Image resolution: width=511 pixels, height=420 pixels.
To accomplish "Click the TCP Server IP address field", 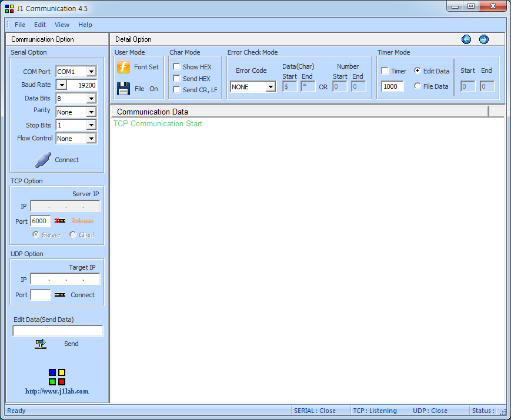I will [x=65, y=206].
